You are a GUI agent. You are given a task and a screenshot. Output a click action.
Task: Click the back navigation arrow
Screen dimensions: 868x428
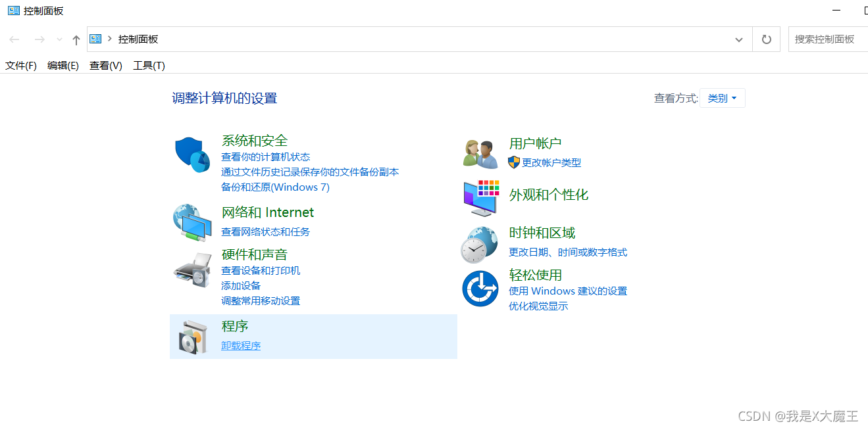14,39
